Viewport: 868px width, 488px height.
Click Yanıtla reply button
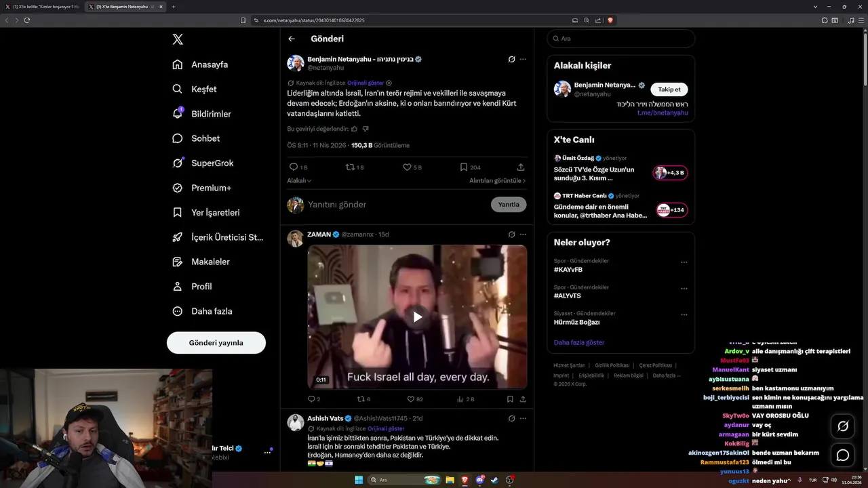(x=509, y=204)
